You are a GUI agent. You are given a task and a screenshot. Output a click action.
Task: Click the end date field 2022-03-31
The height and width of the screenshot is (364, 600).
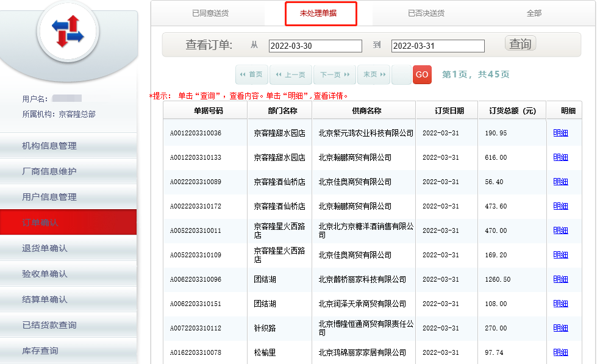click(437, 46)
